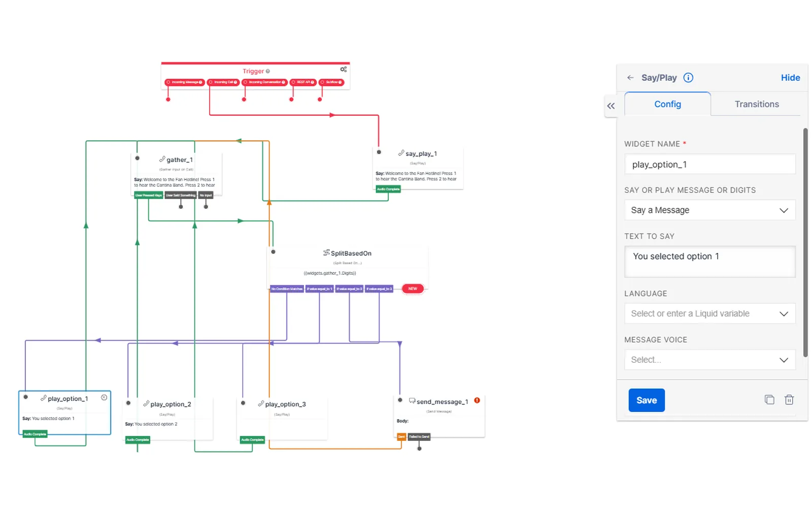Collapse the config side panel
Viewport: 812px width, 508px height.
(611, 106)
